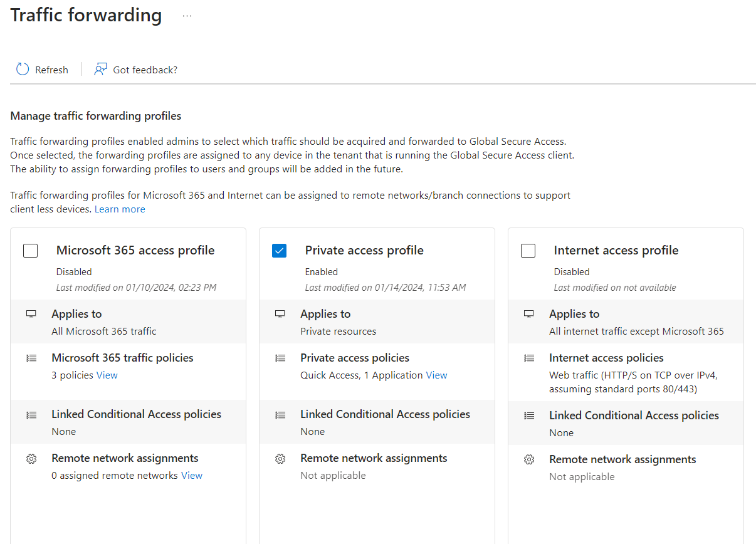Click the Microsoft 365 access profile heading

tap(135, 250)
